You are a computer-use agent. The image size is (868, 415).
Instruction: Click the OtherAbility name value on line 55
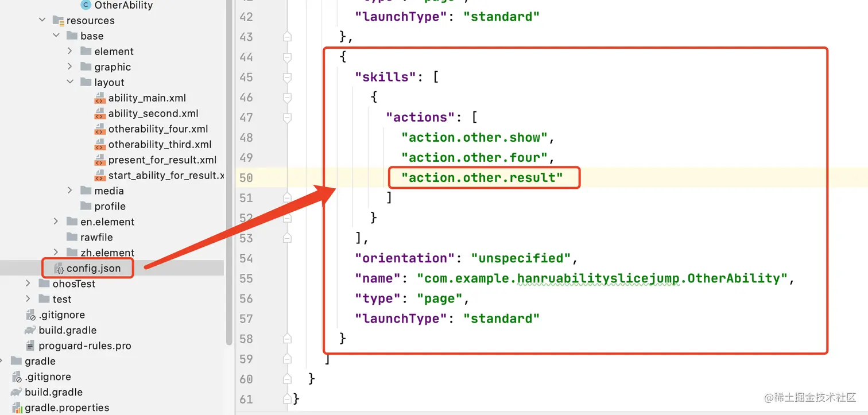pos(602,278)
